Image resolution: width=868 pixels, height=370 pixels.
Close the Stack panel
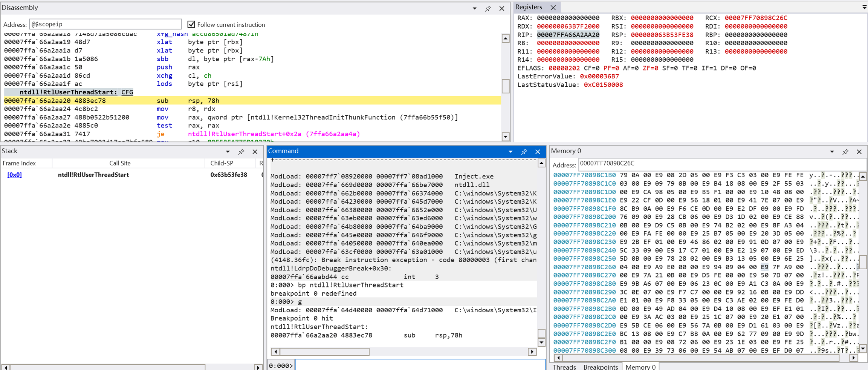[255, 152]
